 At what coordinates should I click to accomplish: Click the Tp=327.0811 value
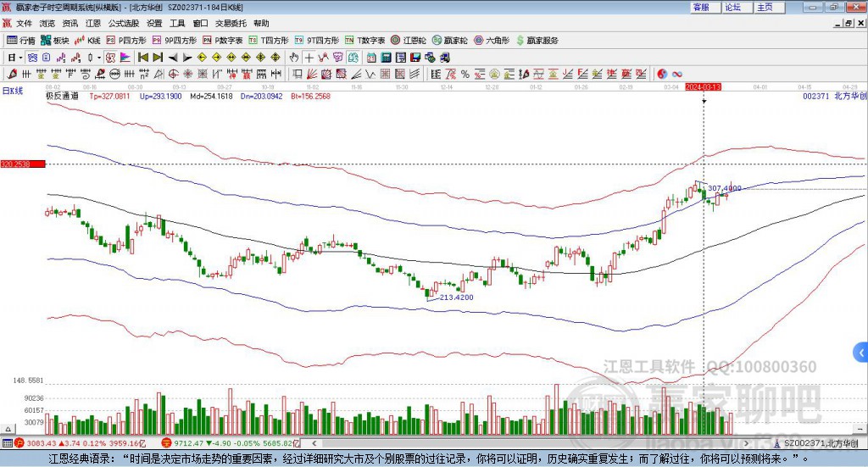coord(109,97)
